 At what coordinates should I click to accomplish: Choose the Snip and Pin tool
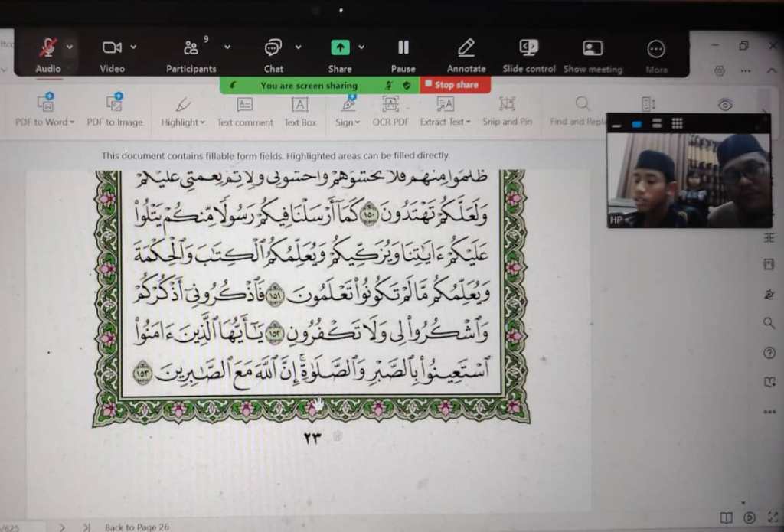tap(507, 110)
